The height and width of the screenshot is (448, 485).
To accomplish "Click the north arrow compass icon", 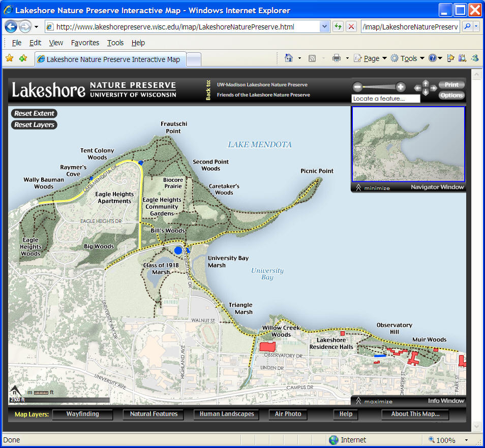I will pos(15,391).
